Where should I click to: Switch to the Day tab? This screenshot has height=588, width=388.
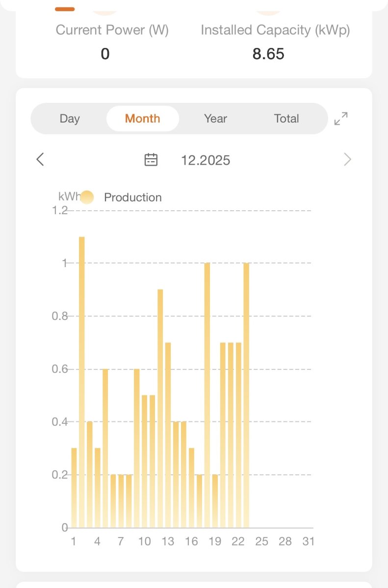[70, 119]
